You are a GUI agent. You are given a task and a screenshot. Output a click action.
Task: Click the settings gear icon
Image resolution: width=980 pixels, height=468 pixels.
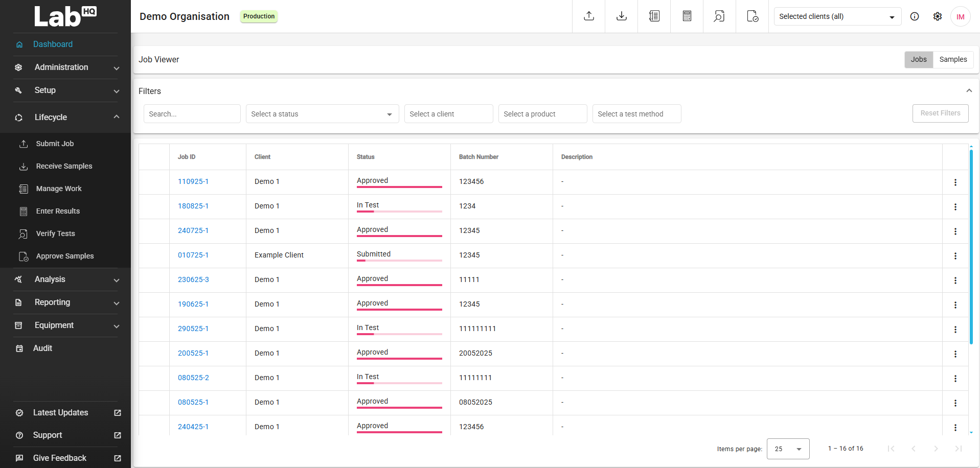coord(938,16)
